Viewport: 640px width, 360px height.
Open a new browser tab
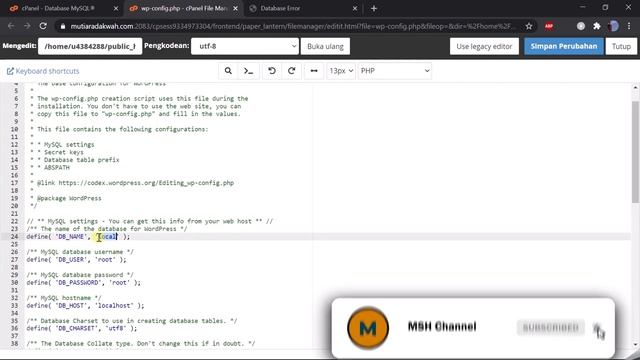374,8
